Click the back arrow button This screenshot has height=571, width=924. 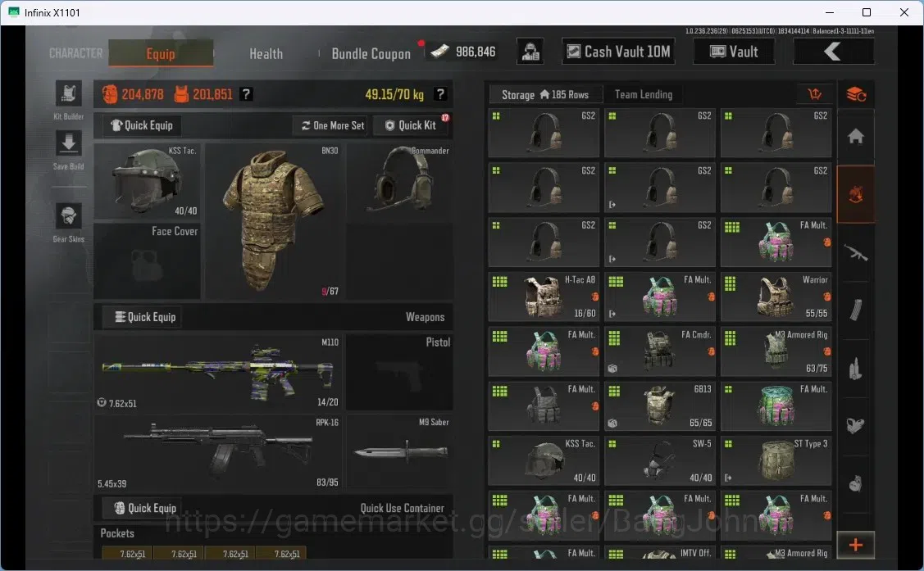point(833,52)
